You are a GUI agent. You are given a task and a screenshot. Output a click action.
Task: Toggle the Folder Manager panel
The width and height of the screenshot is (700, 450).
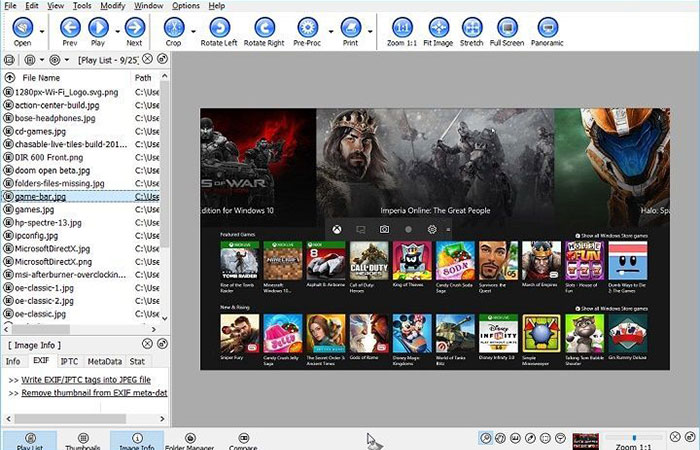(190, 441)
